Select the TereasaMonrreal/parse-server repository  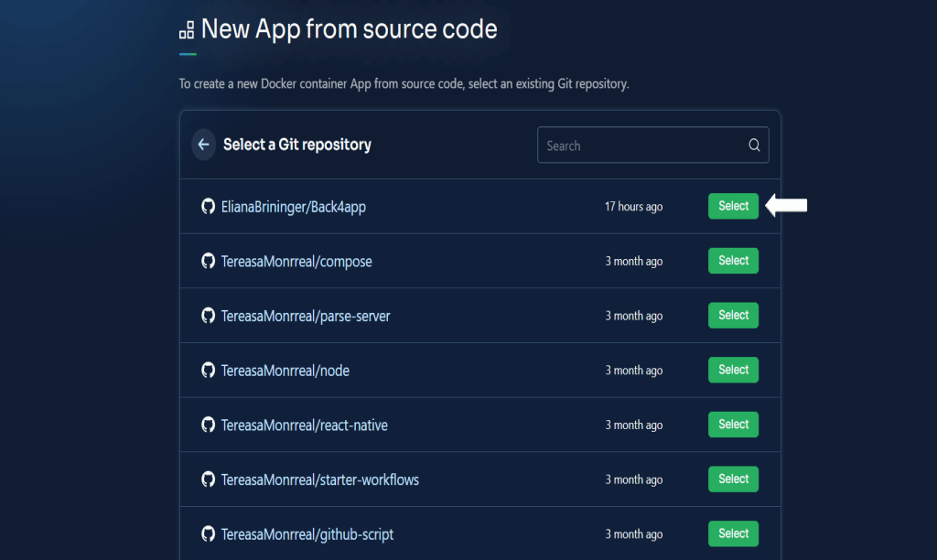tap(733, 316)
